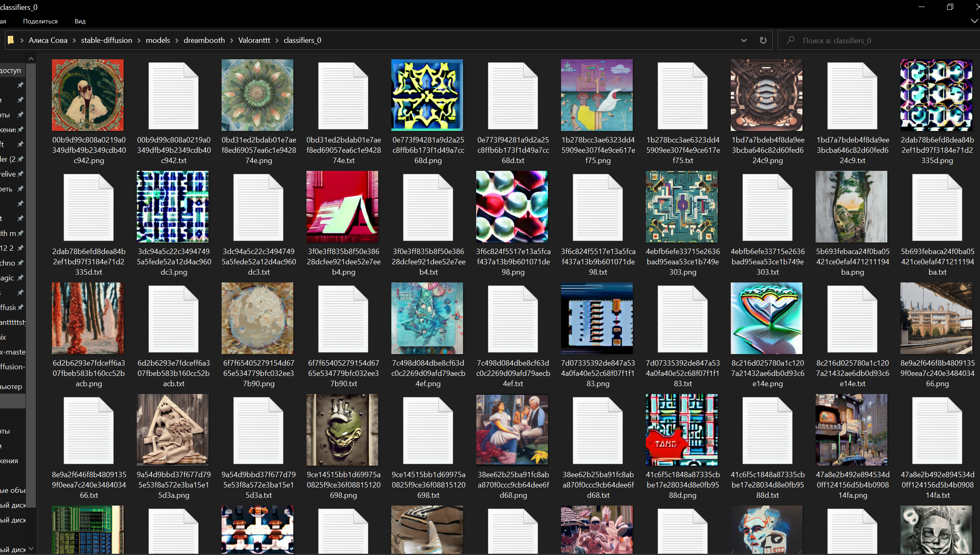Expand the ribbon with top-right chevron
980x555 pixels.
click(974, 21)
